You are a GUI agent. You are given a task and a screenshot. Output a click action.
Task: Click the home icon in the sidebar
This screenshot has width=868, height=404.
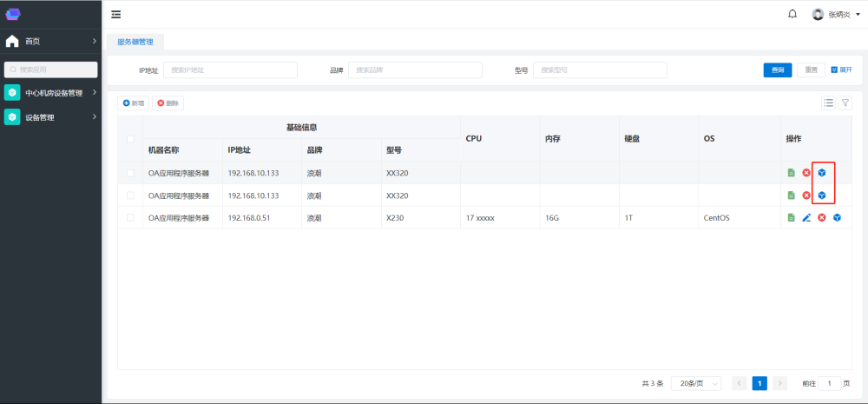(x=12, y=41)
